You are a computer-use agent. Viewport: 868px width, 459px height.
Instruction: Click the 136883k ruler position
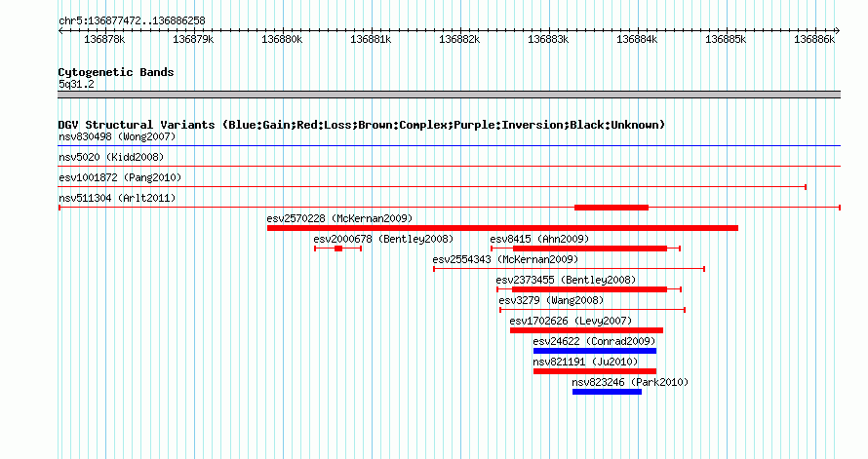click(548, 39)
